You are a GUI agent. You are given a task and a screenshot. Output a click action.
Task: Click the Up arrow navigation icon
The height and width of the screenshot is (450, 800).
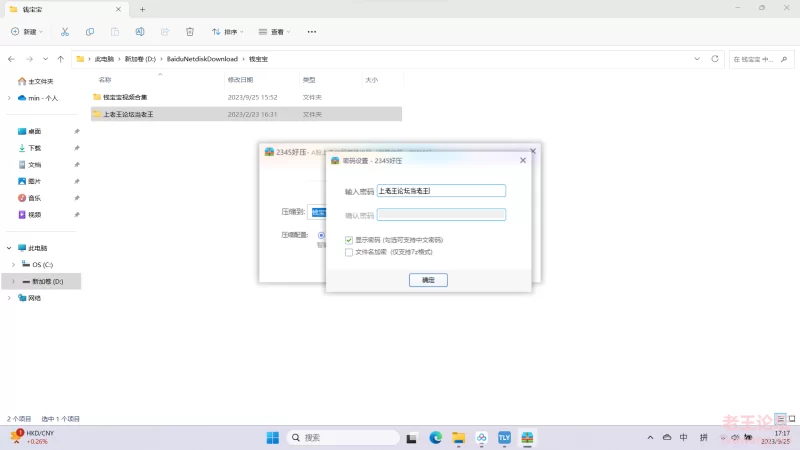[x=61, y=59]
